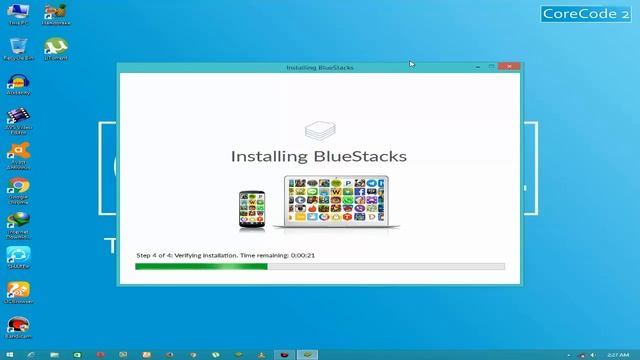Click the 'Installing BlueStacks' heading
This screenshot has width=640, height=360.
(319, 156)
